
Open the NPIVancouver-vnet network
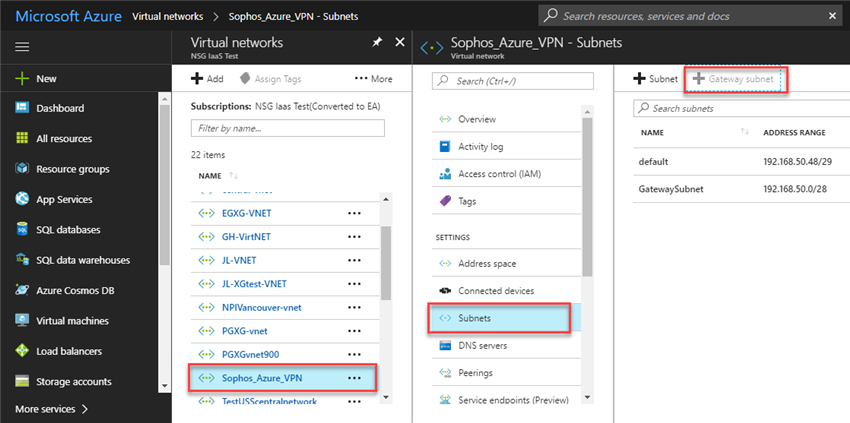tap(261, 307)
